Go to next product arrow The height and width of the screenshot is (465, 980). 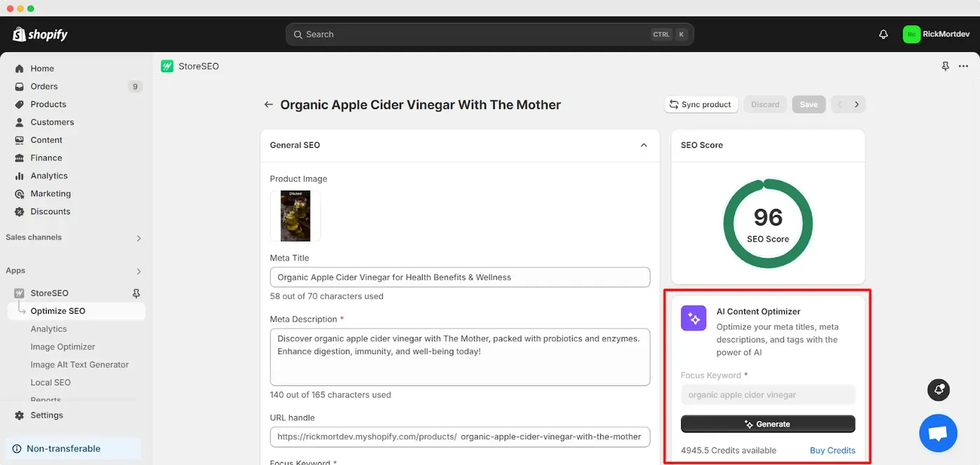(857, 104)
